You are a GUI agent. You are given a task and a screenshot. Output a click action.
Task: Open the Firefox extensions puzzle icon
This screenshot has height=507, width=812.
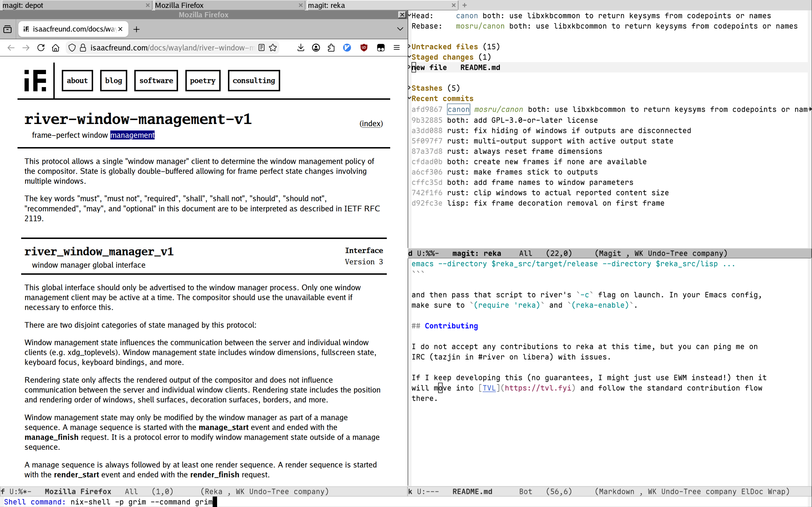331,48
